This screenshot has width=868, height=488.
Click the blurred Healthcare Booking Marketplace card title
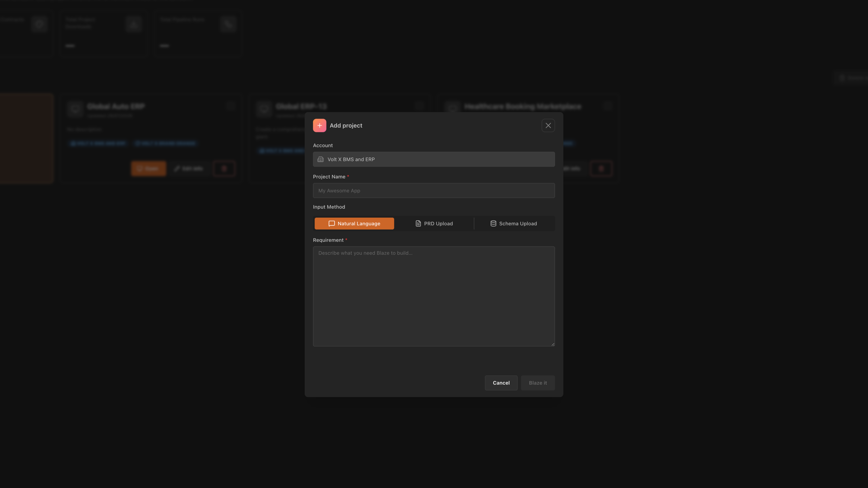[x=523, y=106]
